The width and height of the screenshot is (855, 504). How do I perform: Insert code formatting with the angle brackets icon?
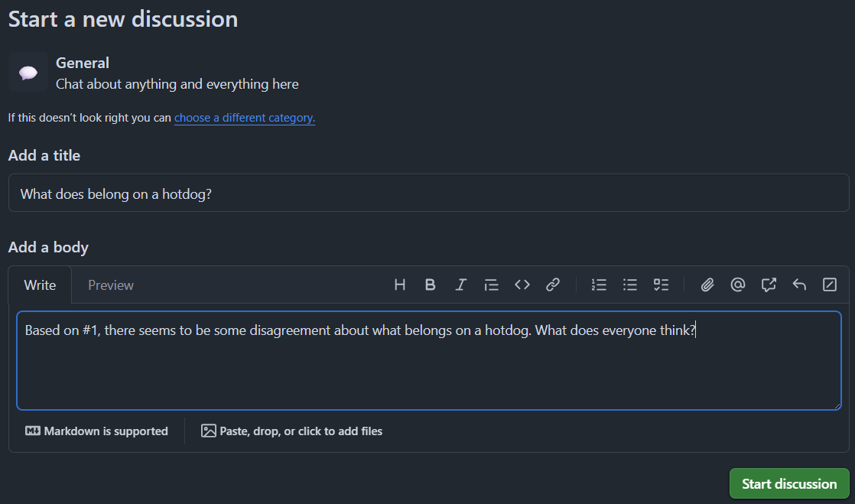click(522, 285)
